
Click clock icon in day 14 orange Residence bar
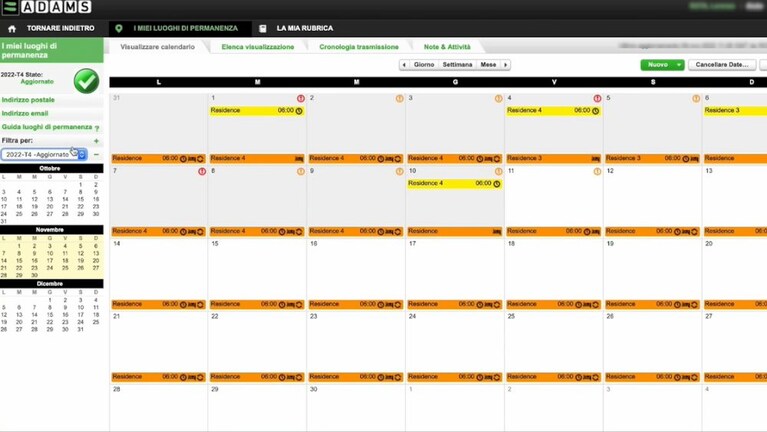[183, 305]
